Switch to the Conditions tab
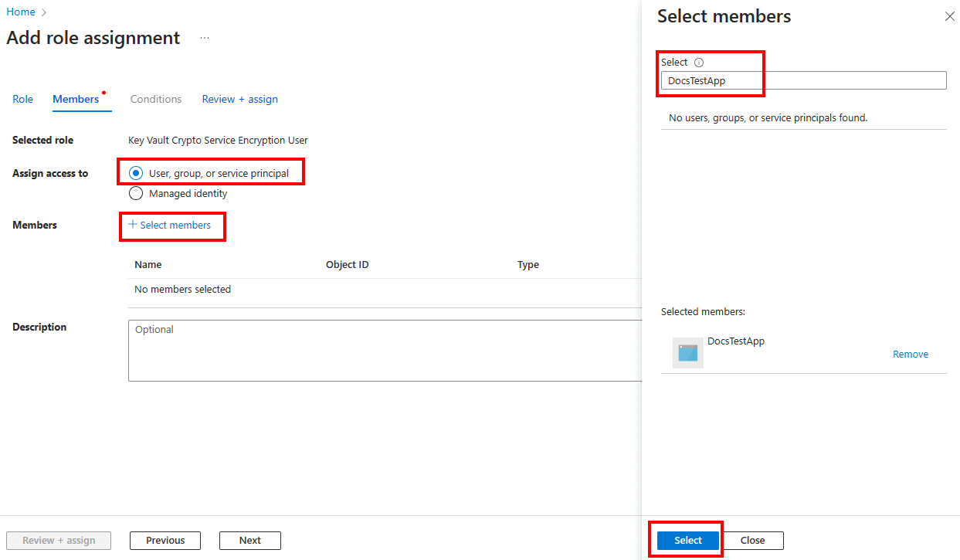Screen dimensions: 960x560 (155, 99)
